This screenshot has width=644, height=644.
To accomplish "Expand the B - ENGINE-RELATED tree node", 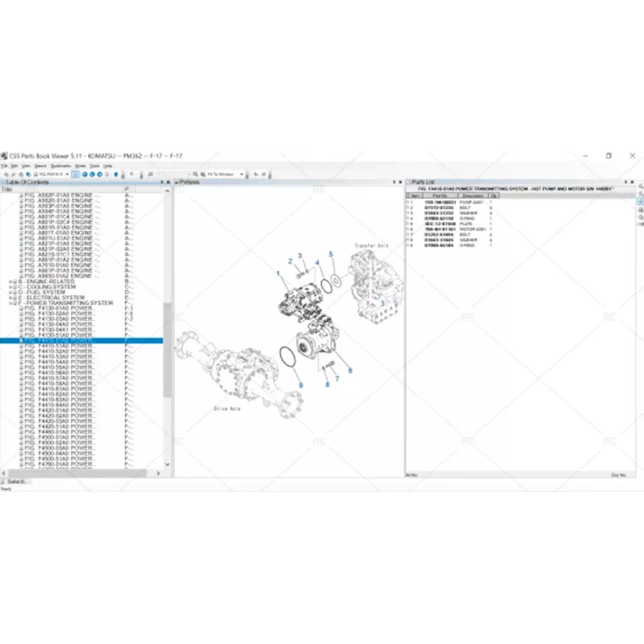I will tap(10, 282).
